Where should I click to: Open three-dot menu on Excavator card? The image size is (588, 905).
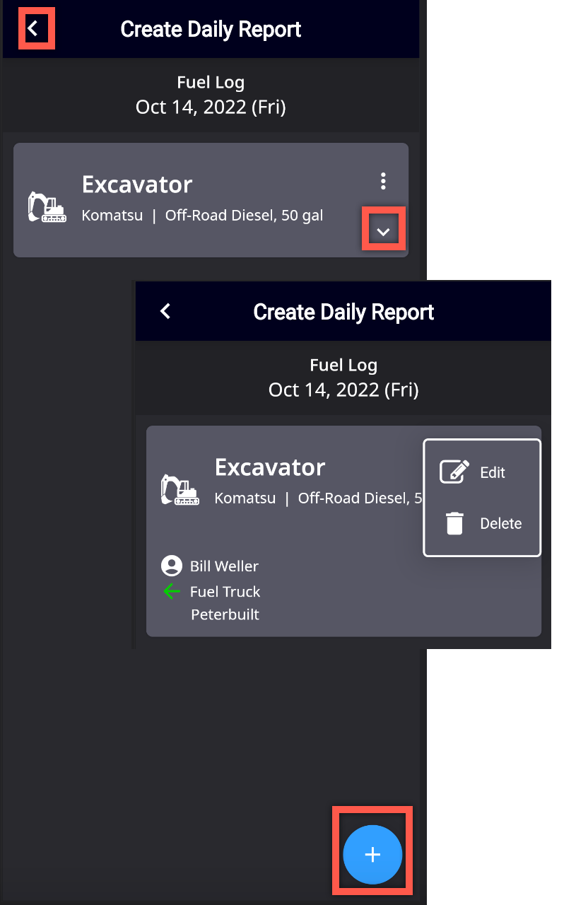pyautogui.click(x=383, y=181)
